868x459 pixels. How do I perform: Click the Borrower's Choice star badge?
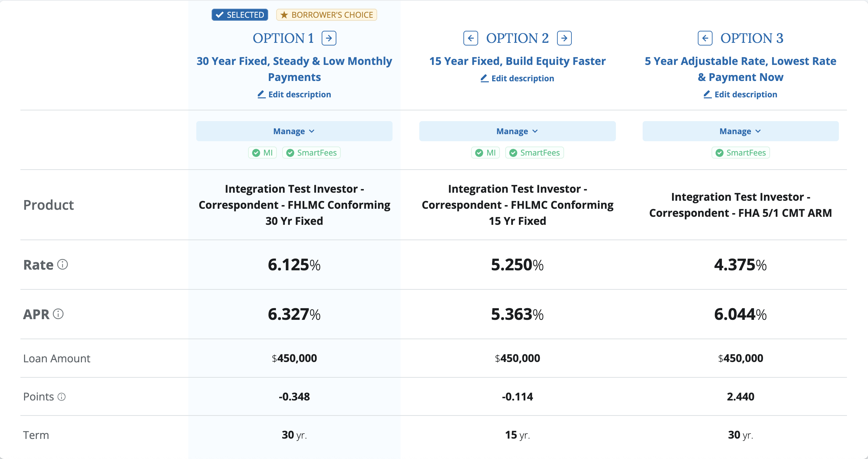pyautogui.click(x=326, y=15)
